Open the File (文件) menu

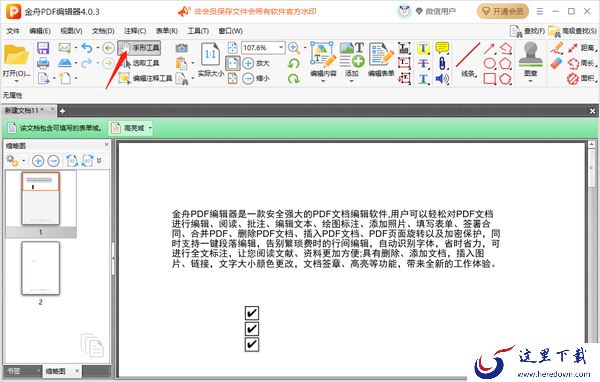[13, 31]
